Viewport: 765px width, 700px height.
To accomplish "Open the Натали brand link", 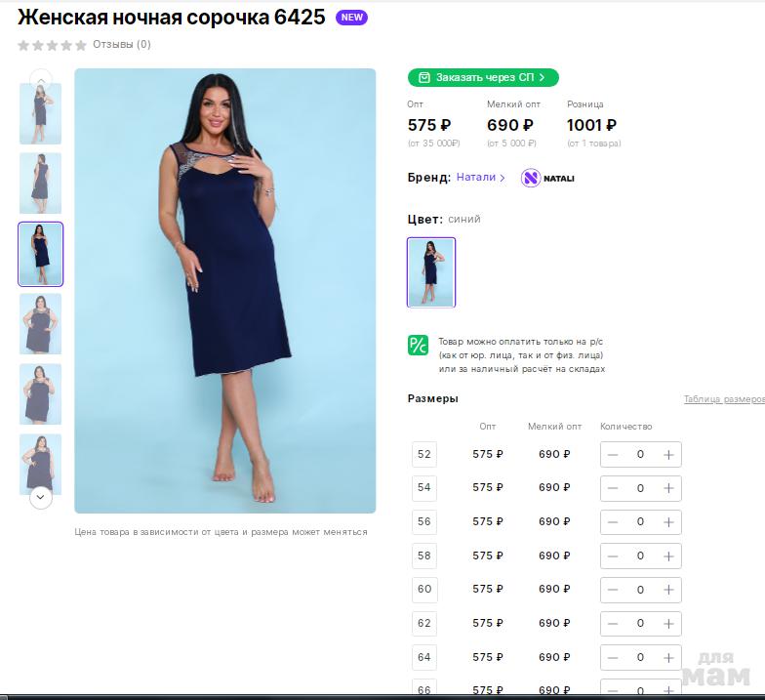I will tap(481, 178).
